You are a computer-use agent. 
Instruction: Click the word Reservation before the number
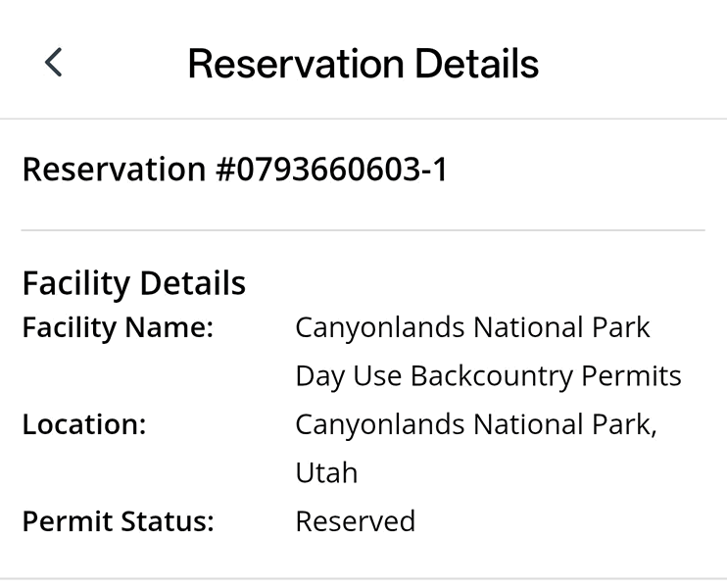point(113,170)
